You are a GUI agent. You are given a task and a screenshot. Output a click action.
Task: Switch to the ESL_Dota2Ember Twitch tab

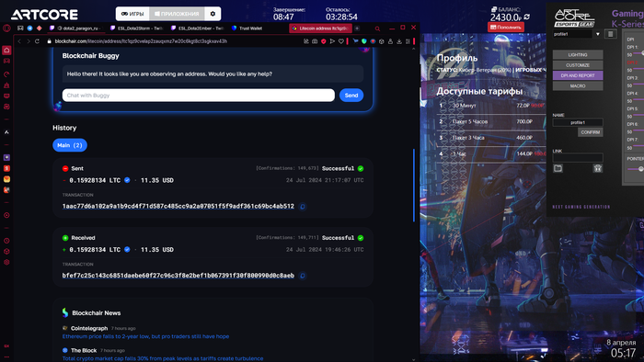[x=198, y=28]
